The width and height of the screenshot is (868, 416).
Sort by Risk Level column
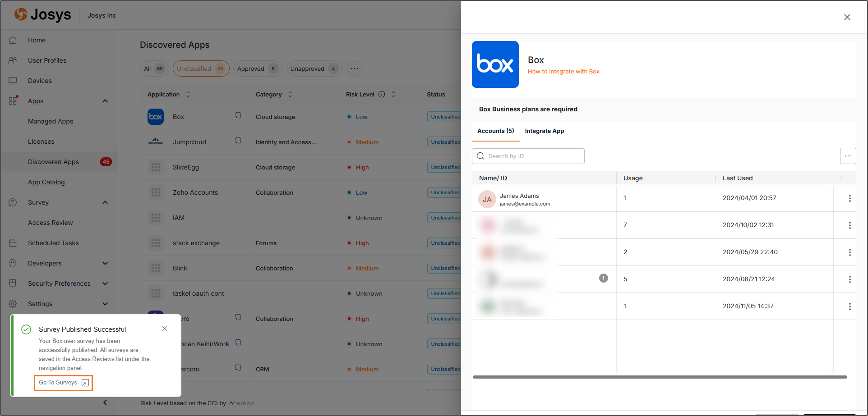393,94
